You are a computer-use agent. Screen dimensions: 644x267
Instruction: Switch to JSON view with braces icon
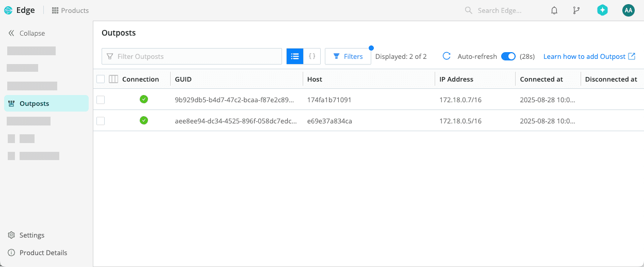(312, 56)
